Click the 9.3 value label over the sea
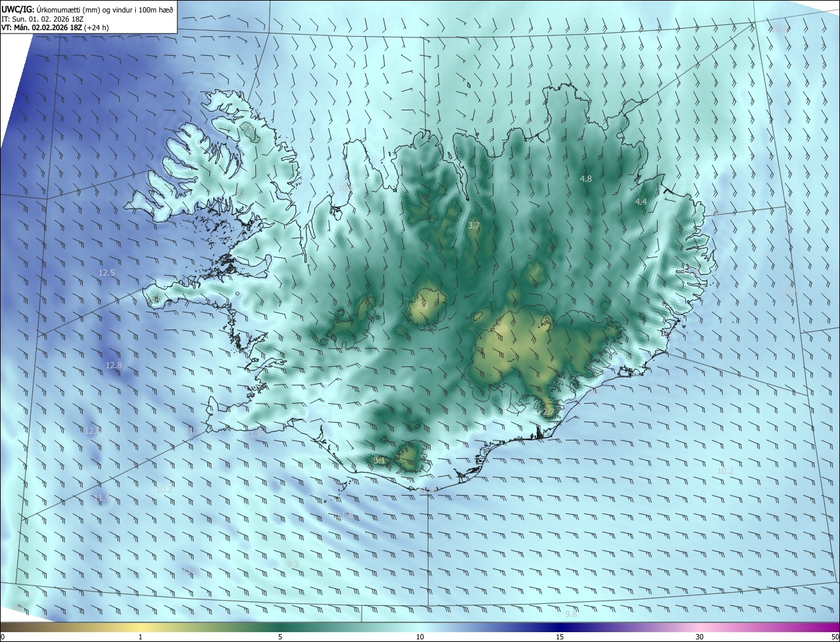 (293, 564)
